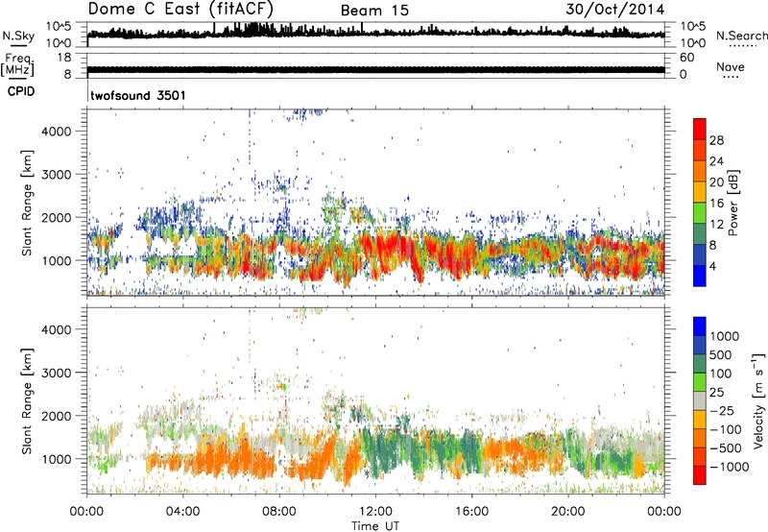
Task: Click the black frequency band trace
Action: tap(375, 69)
